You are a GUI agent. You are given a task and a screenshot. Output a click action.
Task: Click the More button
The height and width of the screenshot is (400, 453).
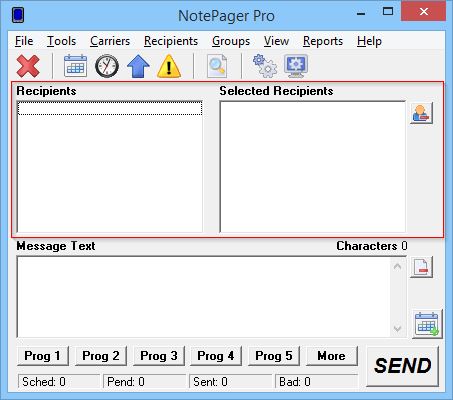tap(331, 356)
